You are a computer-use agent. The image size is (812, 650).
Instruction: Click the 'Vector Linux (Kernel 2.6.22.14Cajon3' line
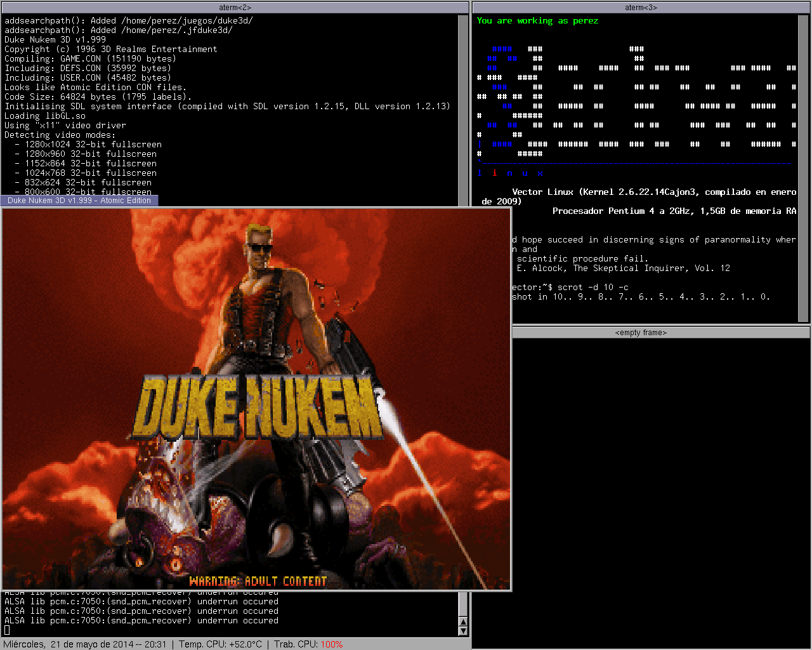[x=654, y=192]
